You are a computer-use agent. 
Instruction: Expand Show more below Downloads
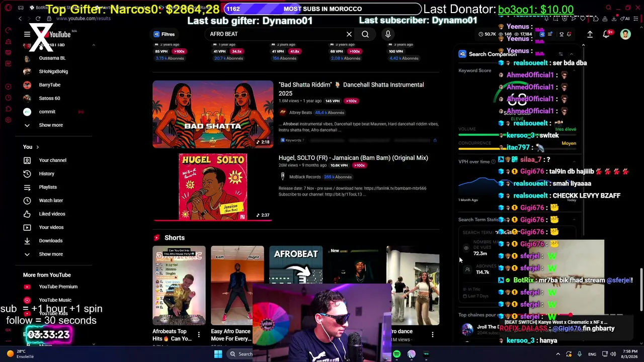pyautogui.click(x=50, y=254)
